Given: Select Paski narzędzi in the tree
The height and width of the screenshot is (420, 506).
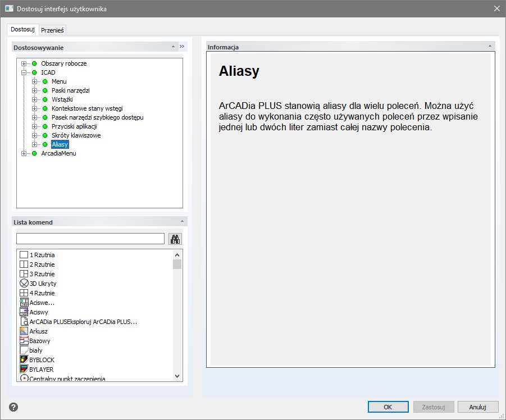Looking at the screenshot, I should click(x=70, y=90).
